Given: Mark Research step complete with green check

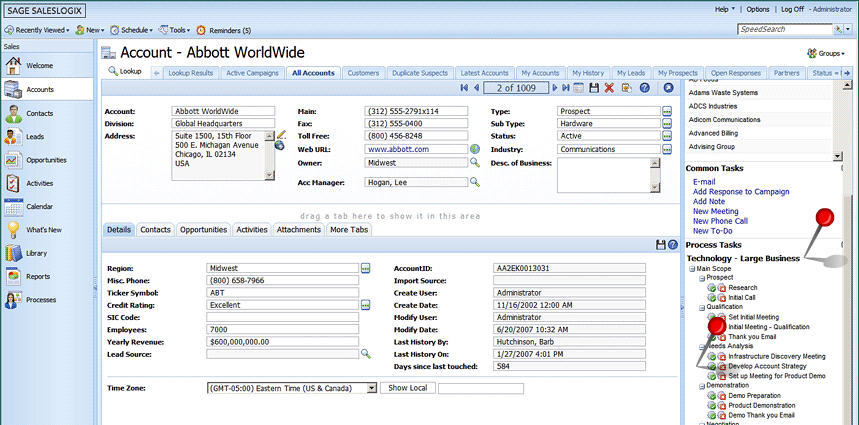Looking at the screenshot, I should pyautogui.click(x=712, y=288).
